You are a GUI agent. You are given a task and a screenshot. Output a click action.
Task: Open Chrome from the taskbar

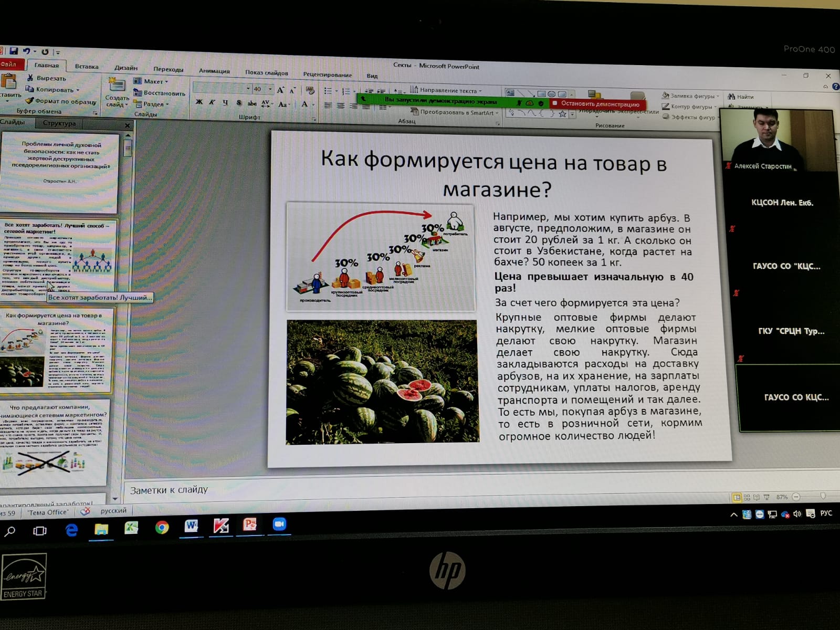(162, 527)
